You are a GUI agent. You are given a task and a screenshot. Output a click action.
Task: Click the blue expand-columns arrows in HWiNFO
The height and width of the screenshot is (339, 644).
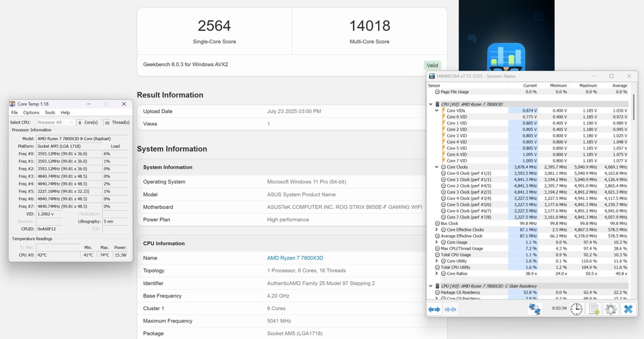tap(434, 309)
